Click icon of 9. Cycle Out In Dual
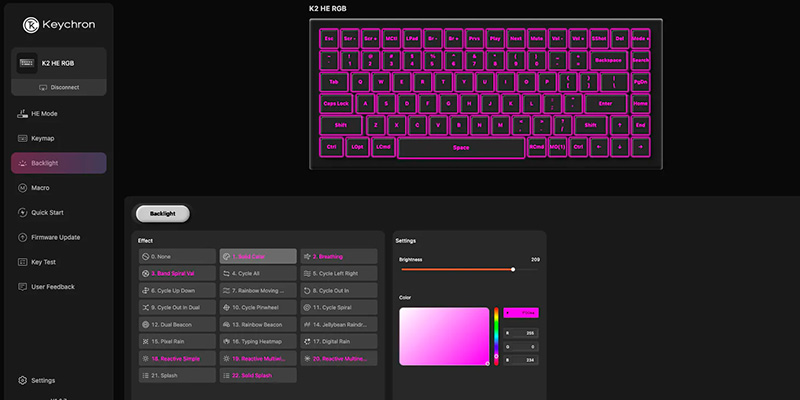The width and height of the screenshot is (800, 400). pyautogui.click(x=145, y=308)
